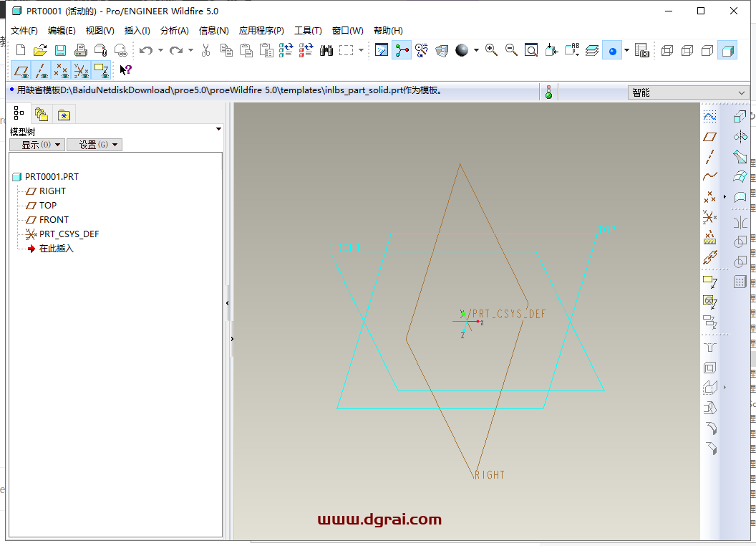Switch to the model tree navigator tab
This screenshot has width=756, height=546.
tap(19, 113)
